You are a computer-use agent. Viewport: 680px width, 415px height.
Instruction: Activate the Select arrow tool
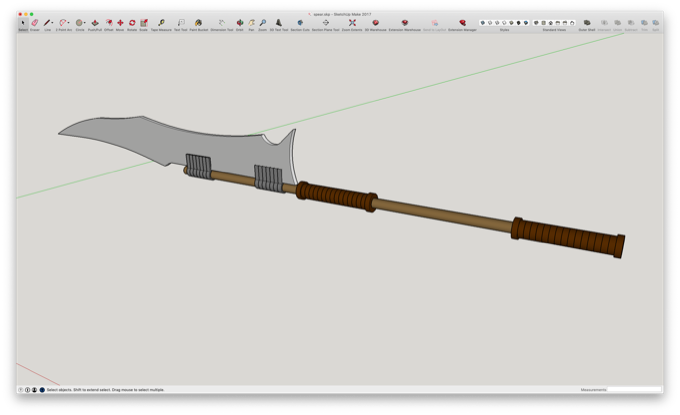pos(23,23)
